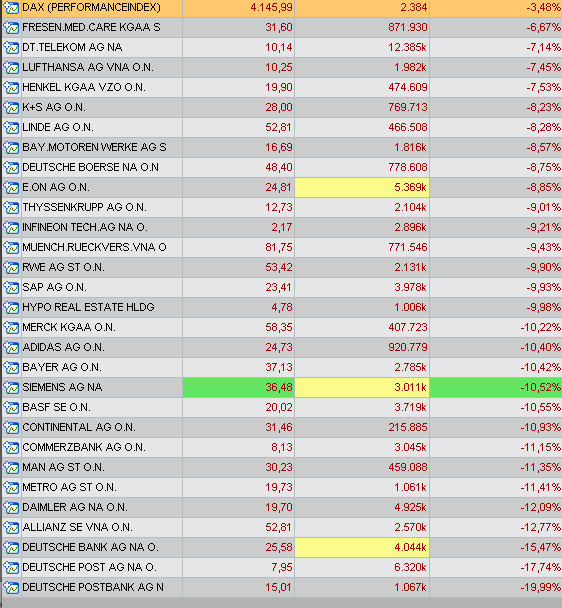Select the LUFTHANSA AG VNA O.N. name
This screenshot has width=562, height=608.
88,67
